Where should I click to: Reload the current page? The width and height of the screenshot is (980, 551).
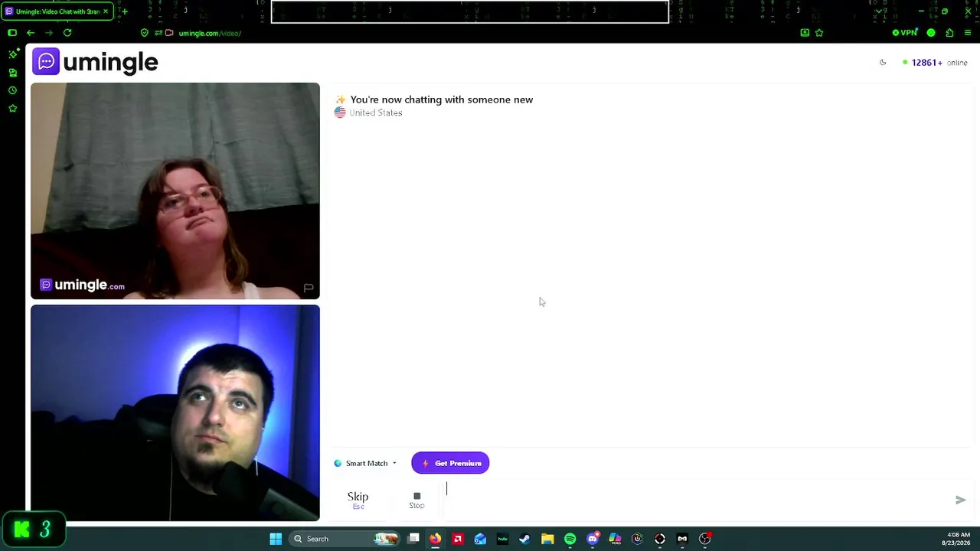click(67, 33)
